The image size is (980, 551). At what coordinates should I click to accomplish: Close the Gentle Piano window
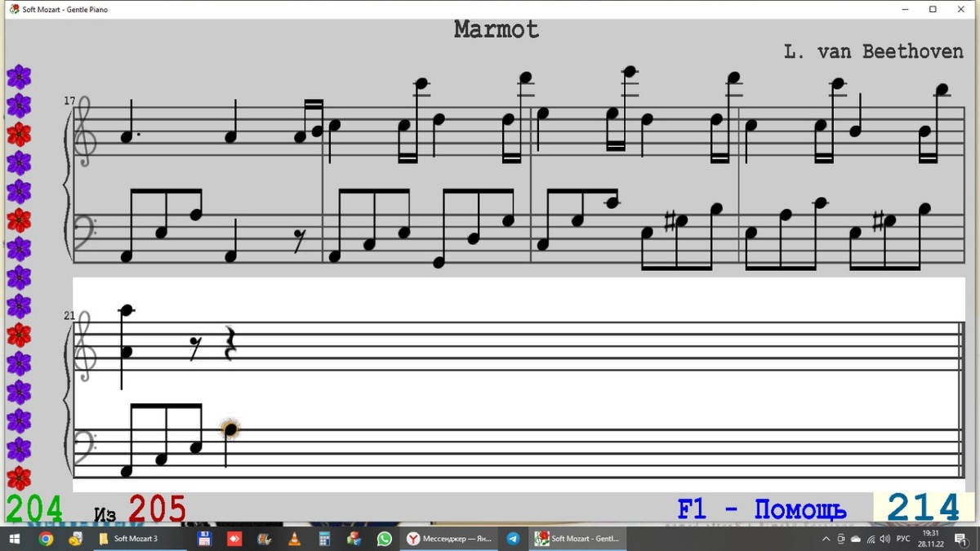point(961,9)
